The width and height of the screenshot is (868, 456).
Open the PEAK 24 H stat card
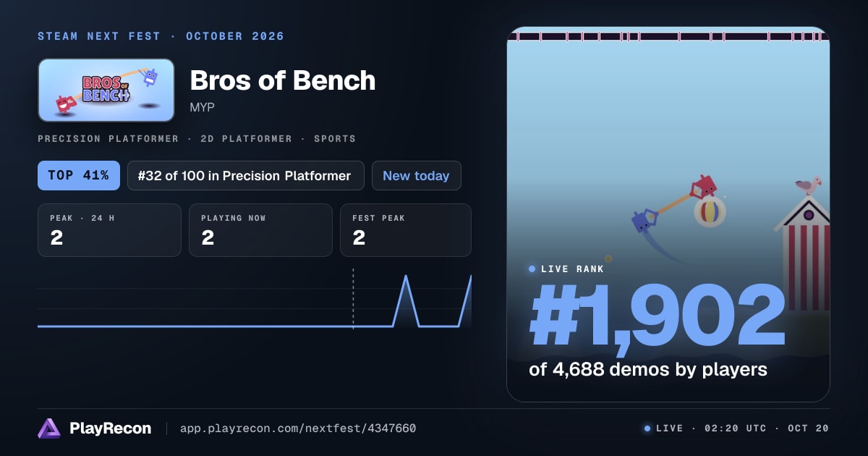(x=109, y=230)
